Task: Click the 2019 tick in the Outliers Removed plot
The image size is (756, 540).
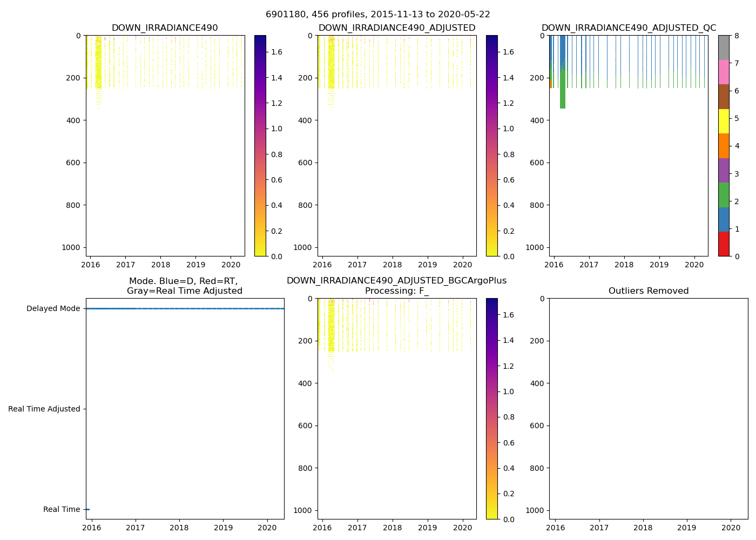Action: click(x=687, y=528)
